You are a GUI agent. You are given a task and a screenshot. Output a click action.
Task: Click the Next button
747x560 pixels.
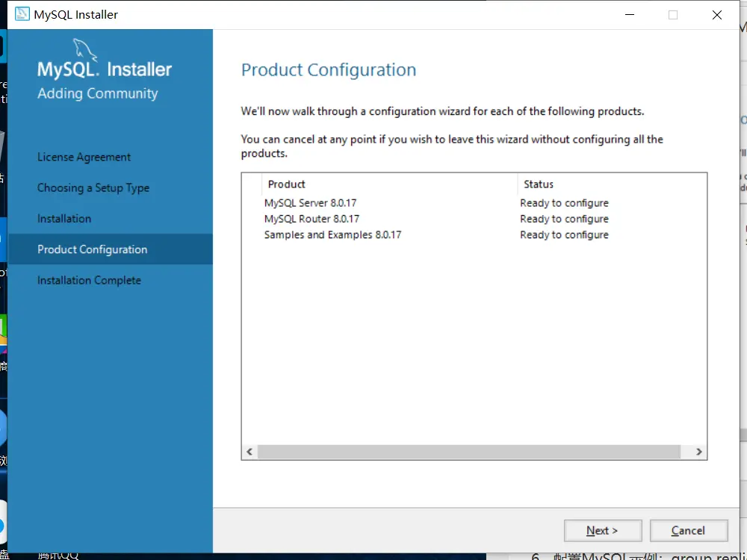pos(603,530)
